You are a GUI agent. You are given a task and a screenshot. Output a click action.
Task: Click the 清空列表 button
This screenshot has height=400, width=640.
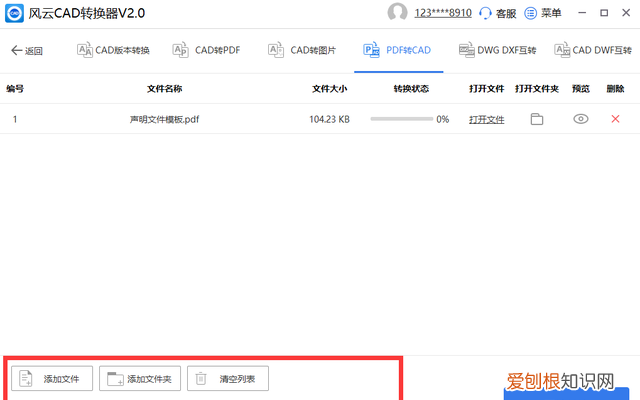(228, 378)
